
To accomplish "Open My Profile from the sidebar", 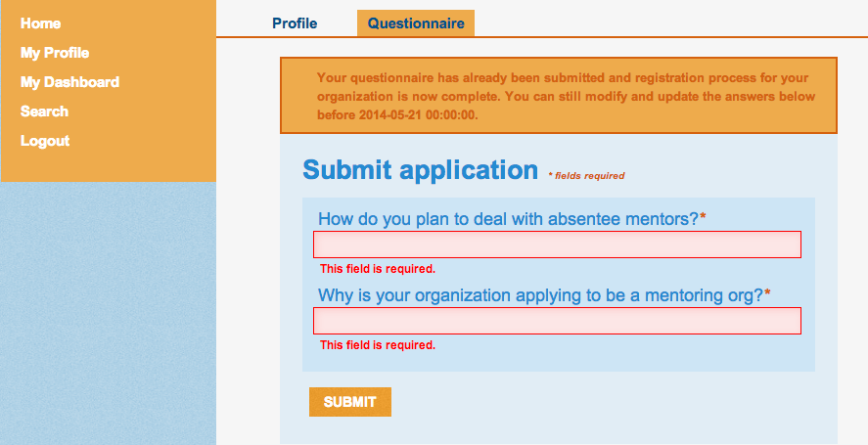I will pos(55,53).
